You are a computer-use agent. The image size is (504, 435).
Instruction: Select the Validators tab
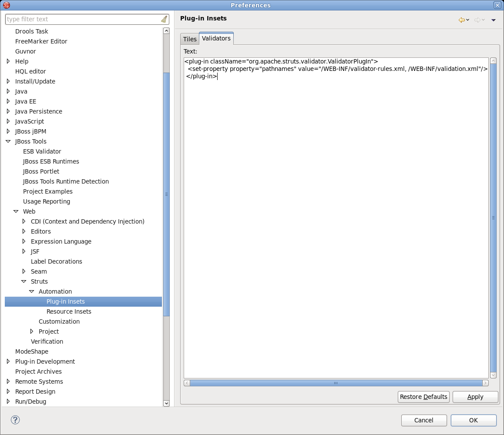tap(216, 38)
